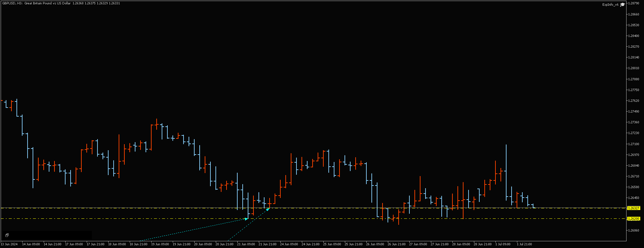This screenshot has height=248, width=644.
Task: Click the 17 Jun 09:00 time label
Action: click(x=74, y=244)
